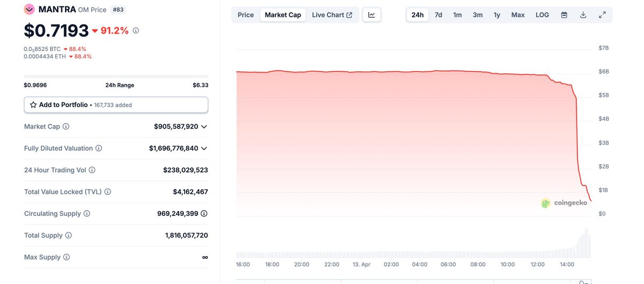Show Max Supply info icon
The image size is (644, 284).
coord(67,257)
